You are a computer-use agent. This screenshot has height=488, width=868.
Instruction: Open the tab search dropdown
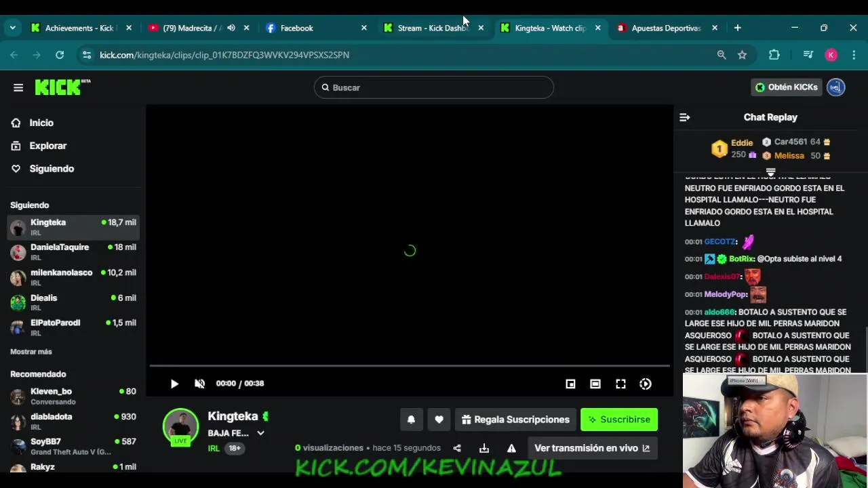[x=12, y=28]
